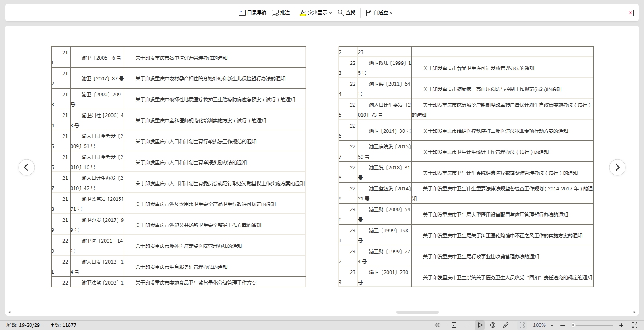Viewport: 644px width, 330px height.
Task: Click the cell 渝卫疾〔2011〕64号
Action: (385, 89)
